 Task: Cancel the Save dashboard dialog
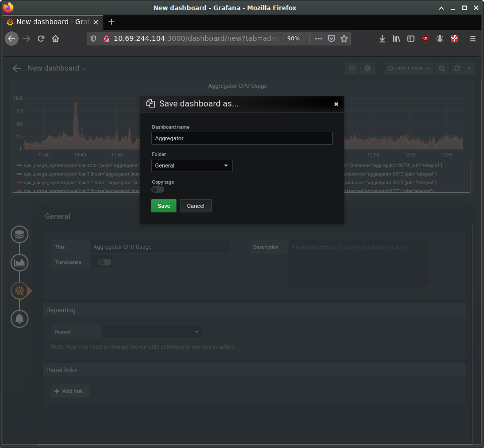tap(196, 206)
